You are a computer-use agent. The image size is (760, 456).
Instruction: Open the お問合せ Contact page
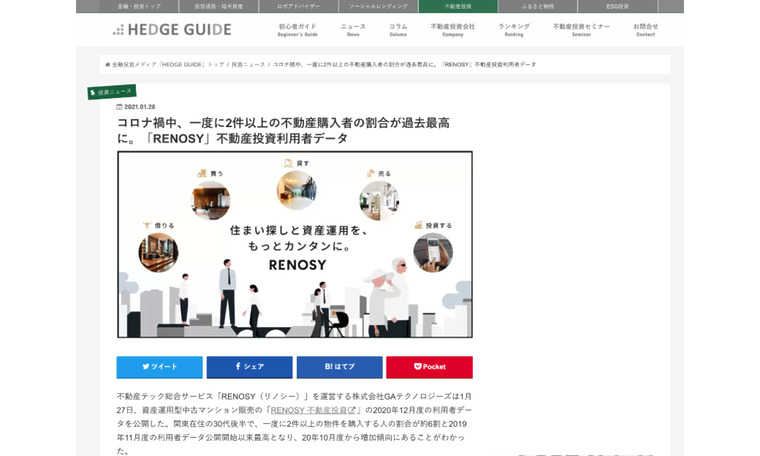click(x=645, y=29)
